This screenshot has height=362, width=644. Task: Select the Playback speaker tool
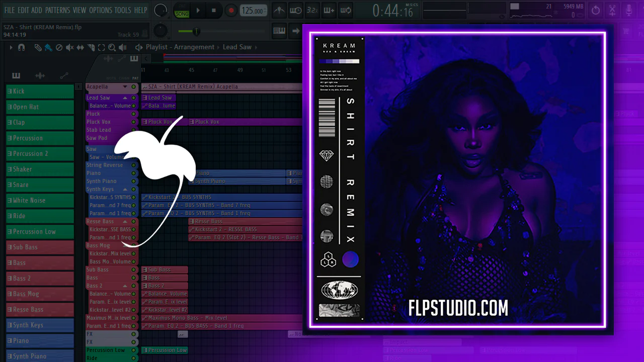(x=123, y=47)
